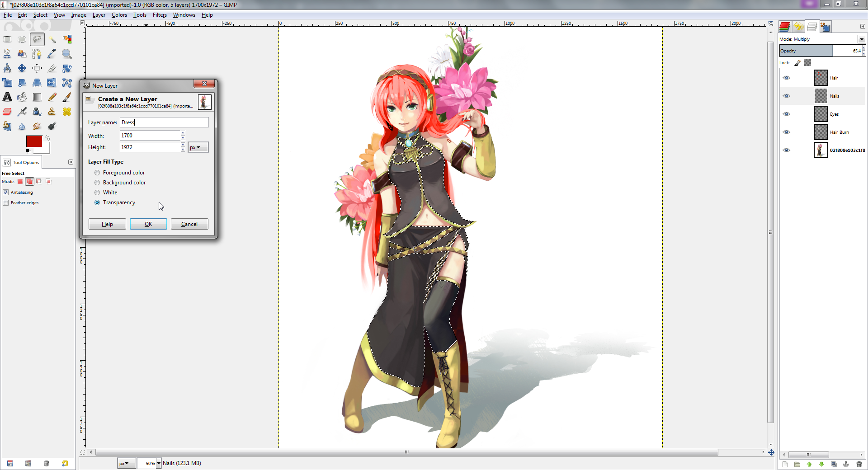The width and height of the screenshot is (868, 470).
Task: Select the Move tool
Action: [22, 68]
